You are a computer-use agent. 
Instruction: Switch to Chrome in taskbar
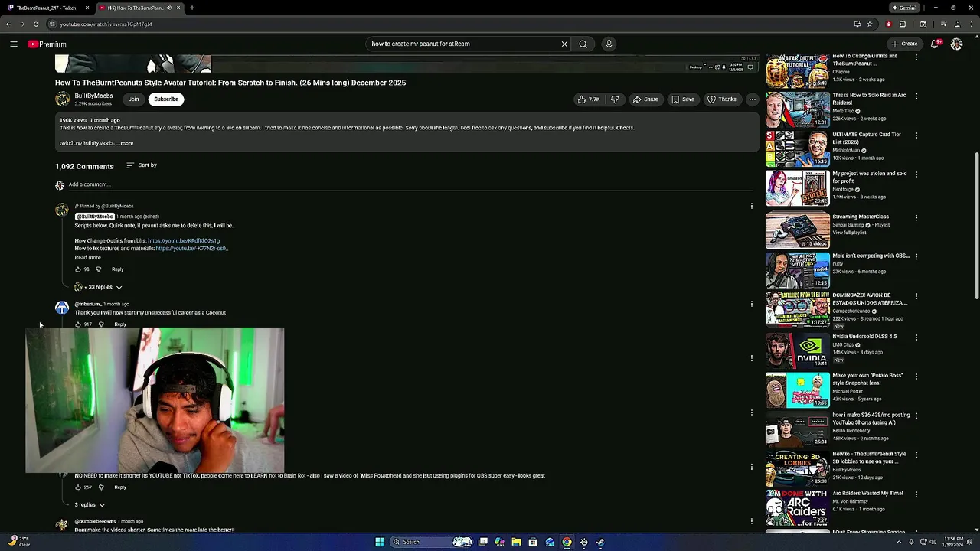567,542
